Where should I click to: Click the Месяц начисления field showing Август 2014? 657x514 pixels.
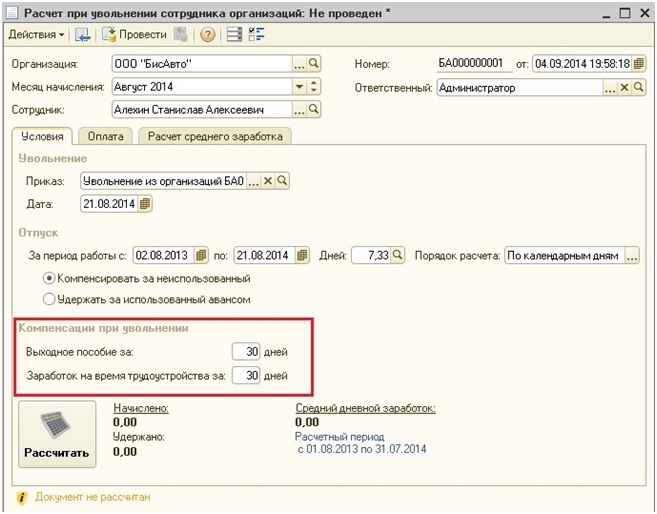(202, 87)
